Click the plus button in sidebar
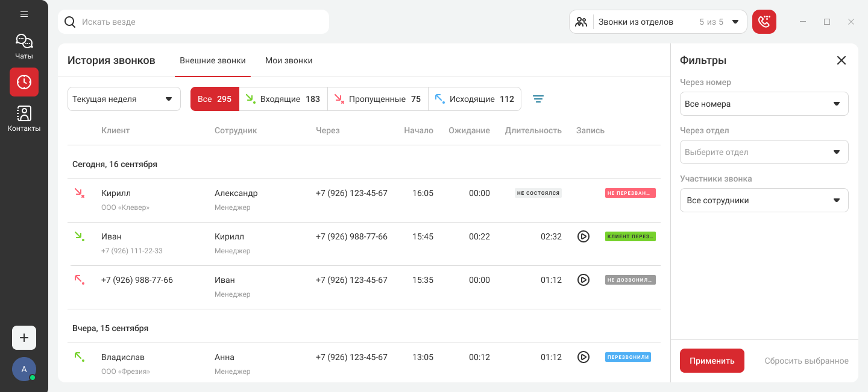The height and width of the screenshot is (392, 868). pos(24,338)
